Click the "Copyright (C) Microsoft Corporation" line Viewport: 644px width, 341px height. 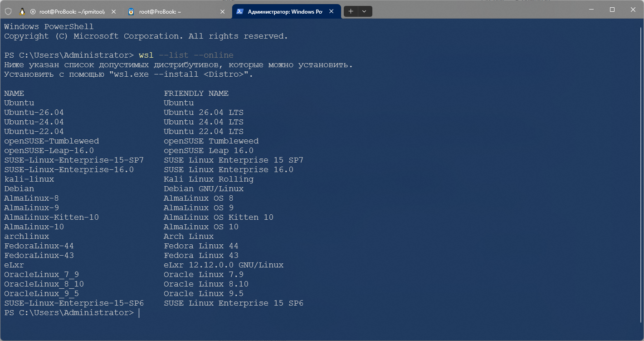coord(146,36)
